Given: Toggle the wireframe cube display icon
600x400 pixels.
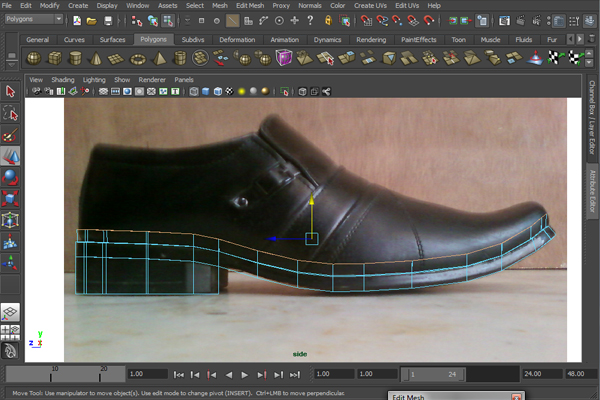Looking at the screenshot, I should [x=194, y=91].
